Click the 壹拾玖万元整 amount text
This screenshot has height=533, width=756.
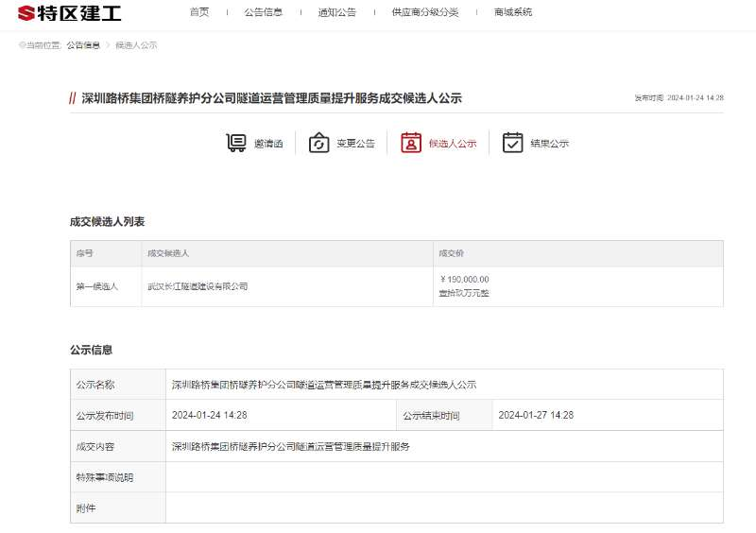[x=464, y=293]
